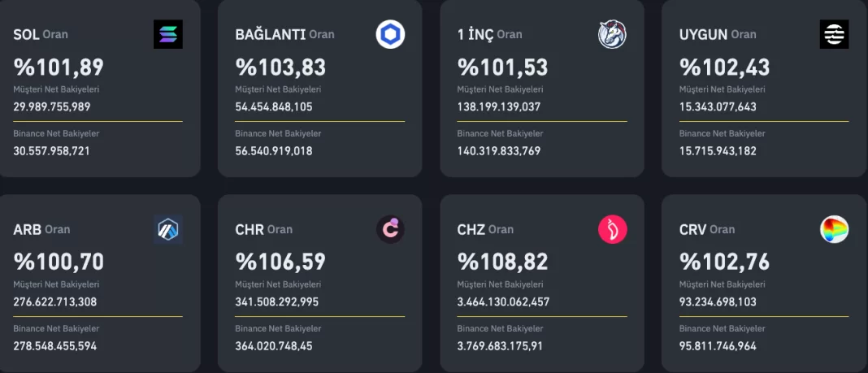Click the Curve (CRV) rainbow logo
Viewport: 868px width, 373px height.
[x=834, y=230]
